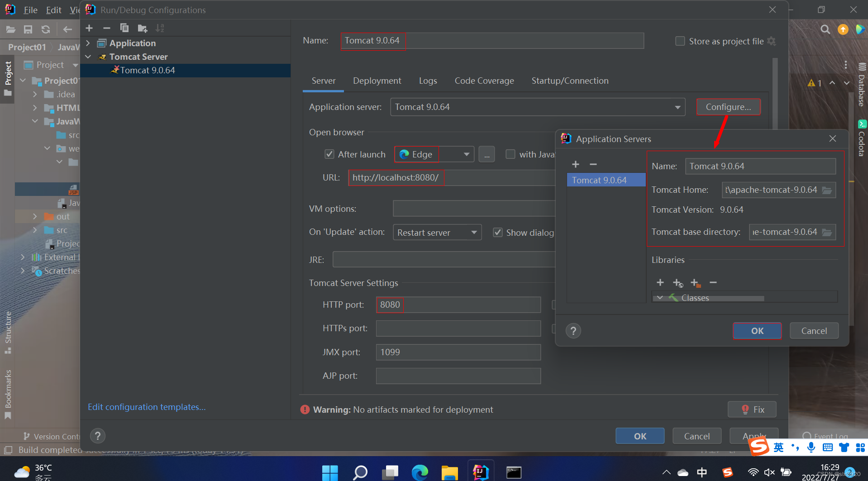Click the sort configurations icon
Image resolution: width=868 pixels, height=481 pixels.
[x=160, y=28]
